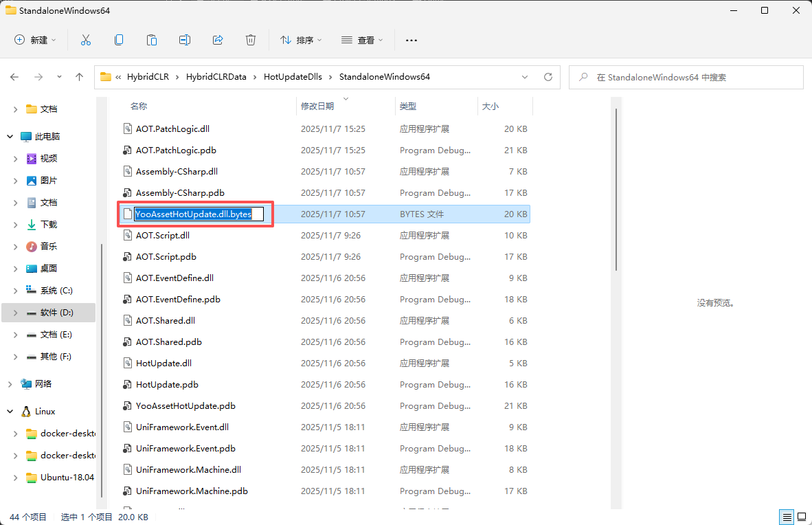Select the 视频 videos icon in sidebar

(32, 159)
